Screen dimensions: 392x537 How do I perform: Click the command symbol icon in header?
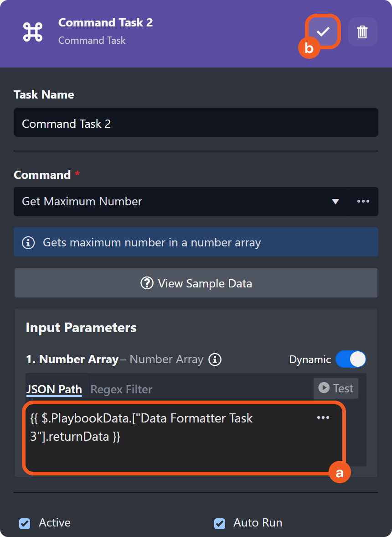pos(33,32)
